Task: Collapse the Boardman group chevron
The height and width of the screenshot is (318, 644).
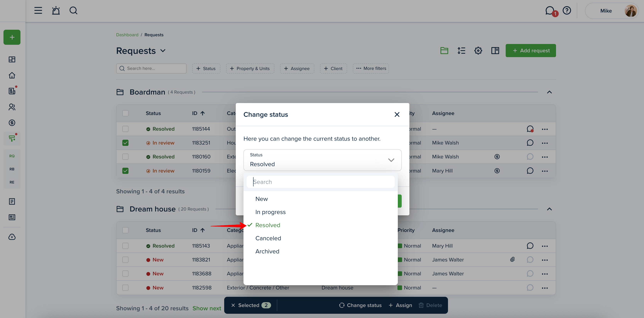Action: click(549, 92)
